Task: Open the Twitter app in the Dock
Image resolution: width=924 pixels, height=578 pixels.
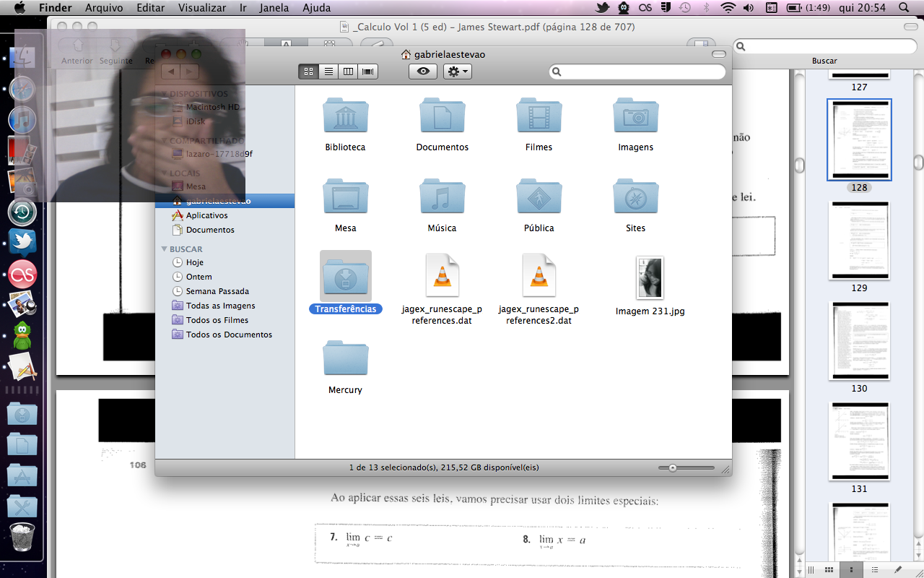Action: click(22, 243)
